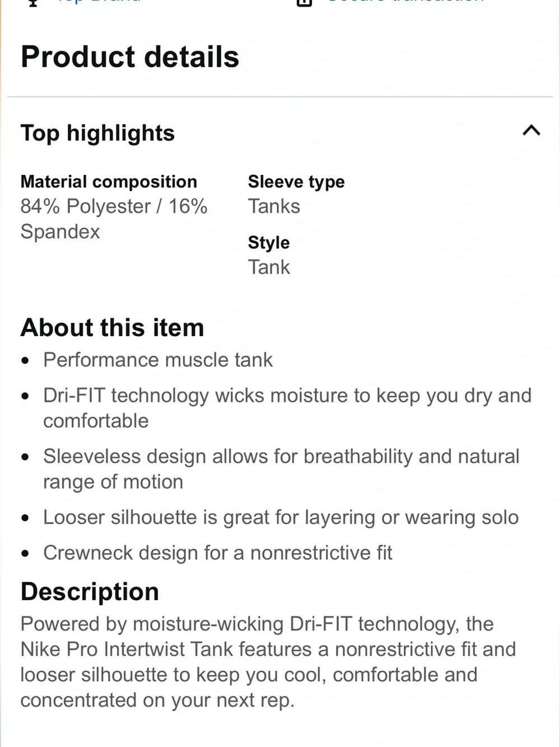Select the Tank style value
560x747 pixels.
coord(269,267)
